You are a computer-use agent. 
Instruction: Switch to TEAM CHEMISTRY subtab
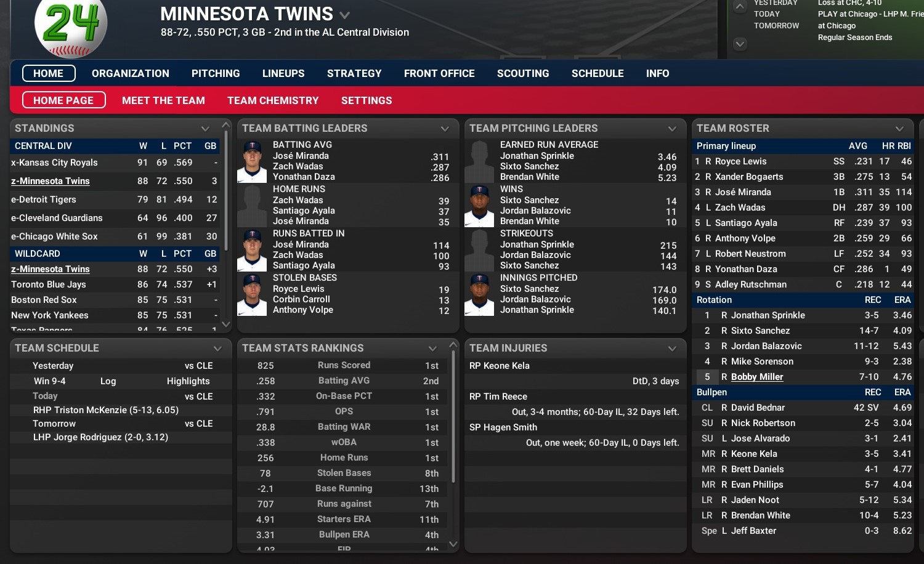click(x=273, y=100)
